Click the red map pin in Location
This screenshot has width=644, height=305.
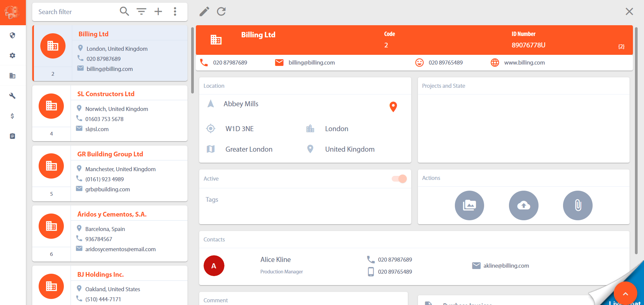tap(393, 107)
